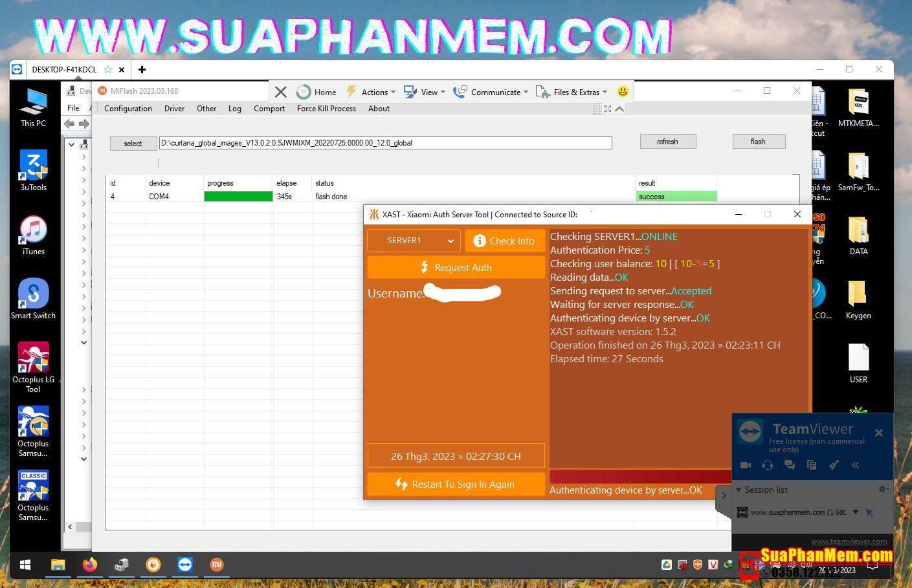Start video in TeamViewer panel
The height and width of the screenshot is (588, 912).
746,464
